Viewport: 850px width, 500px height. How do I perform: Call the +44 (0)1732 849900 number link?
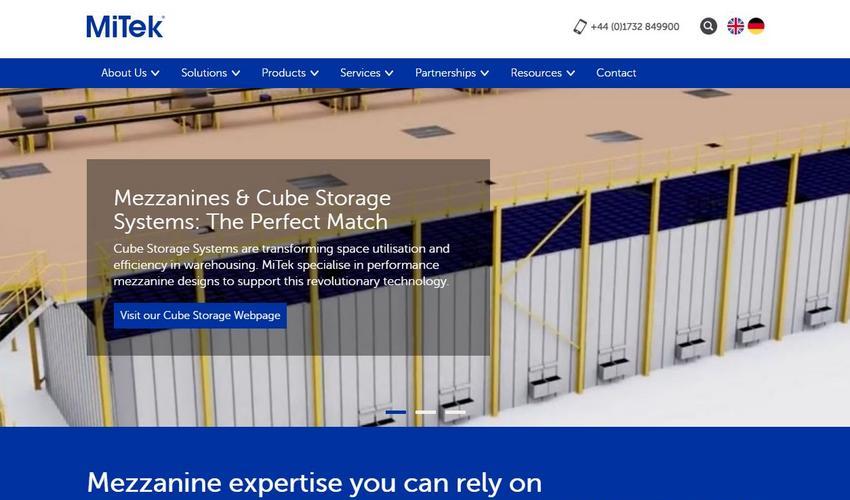tap(635, 27)
